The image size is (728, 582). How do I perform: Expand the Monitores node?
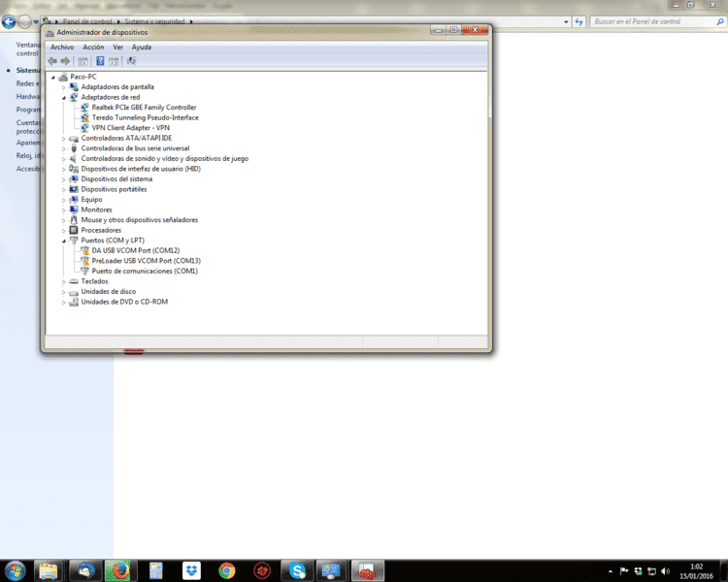64,210
